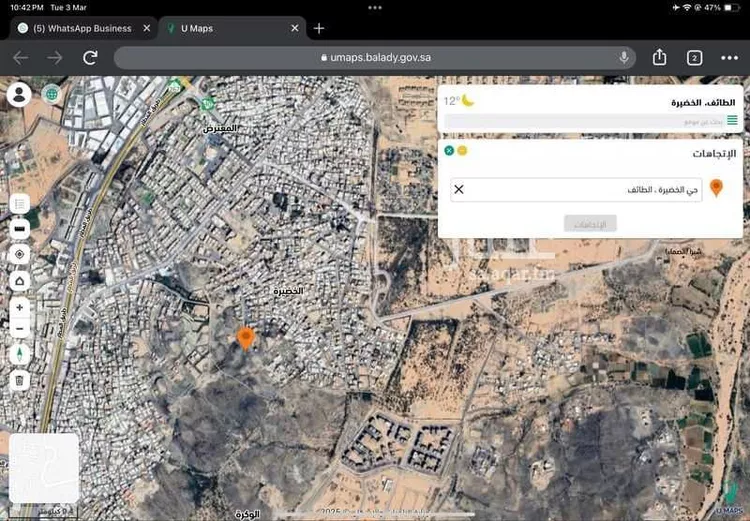750x521 pixels.
Task: Clear the destination field with the X
Action: tap(459, 189)
